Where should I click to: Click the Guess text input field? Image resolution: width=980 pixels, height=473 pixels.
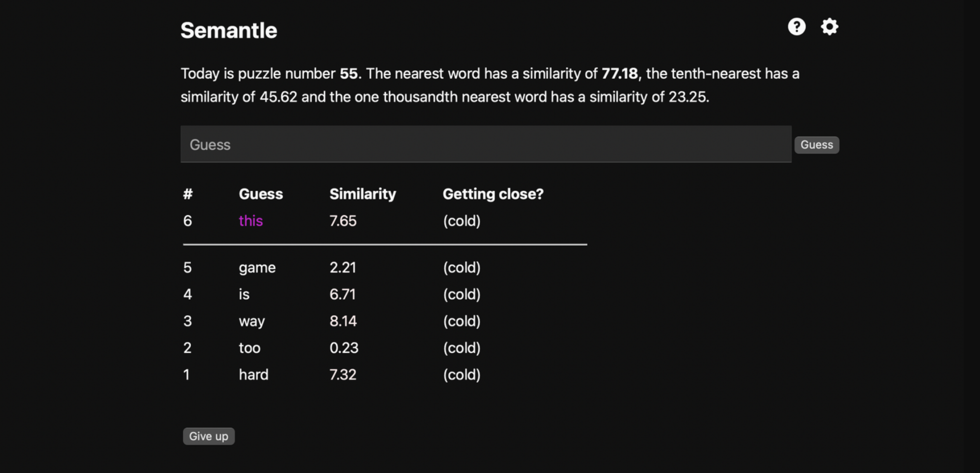pos(486,144)
